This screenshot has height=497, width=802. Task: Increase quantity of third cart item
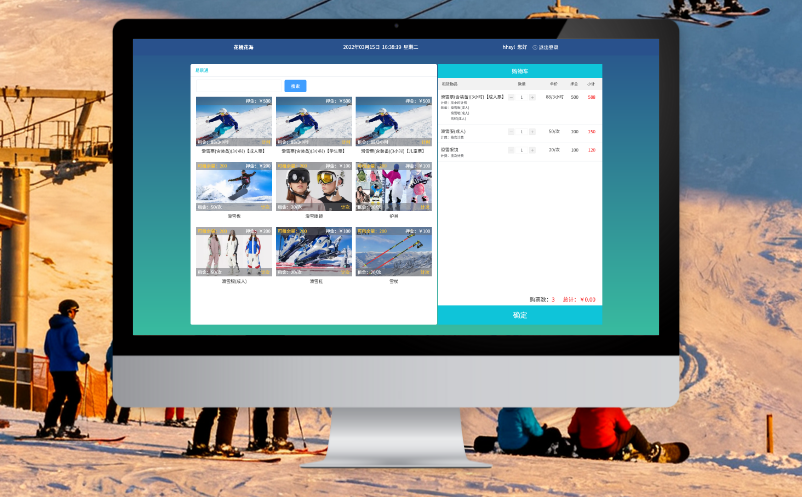click(532, 150)
